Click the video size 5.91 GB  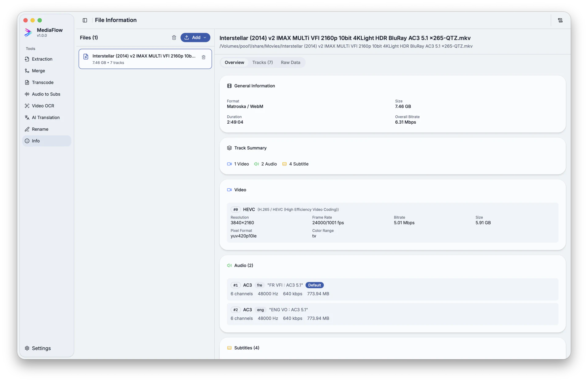483,223
